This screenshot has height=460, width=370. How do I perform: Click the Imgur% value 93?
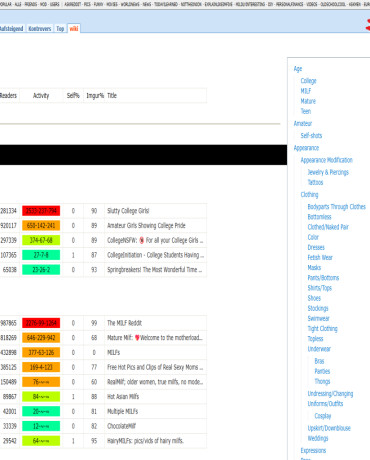click(x=94, y=270)
